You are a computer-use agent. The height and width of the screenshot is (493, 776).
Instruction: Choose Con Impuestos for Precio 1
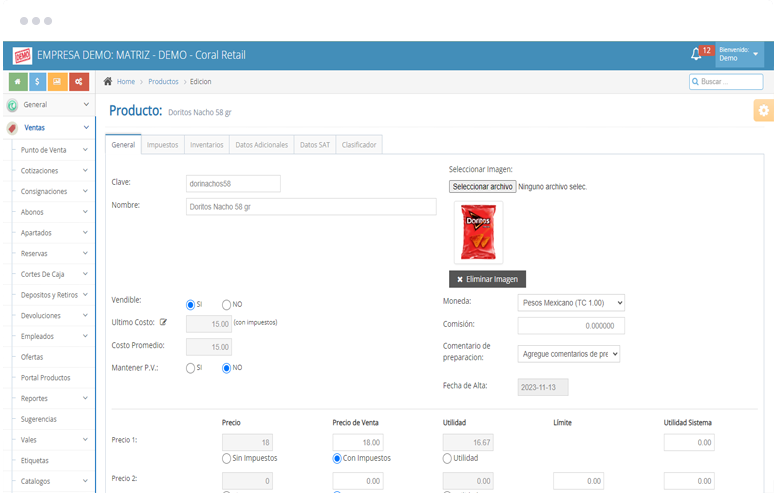click(x=337, y=459)
